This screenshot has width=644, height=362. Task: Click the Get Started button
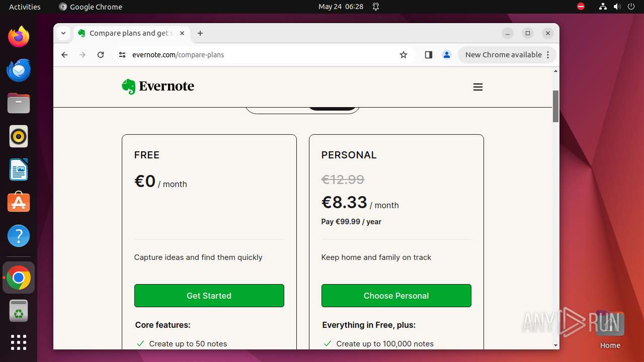click(209, 296)
